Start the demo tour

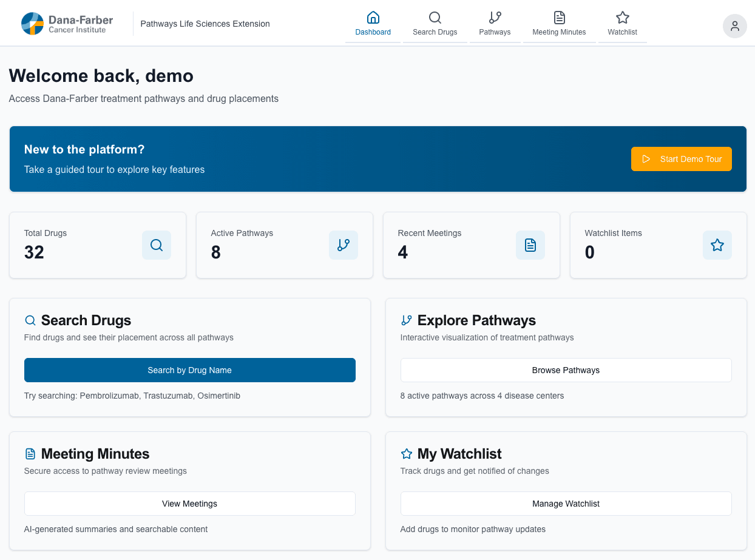(x=681, y=159)
